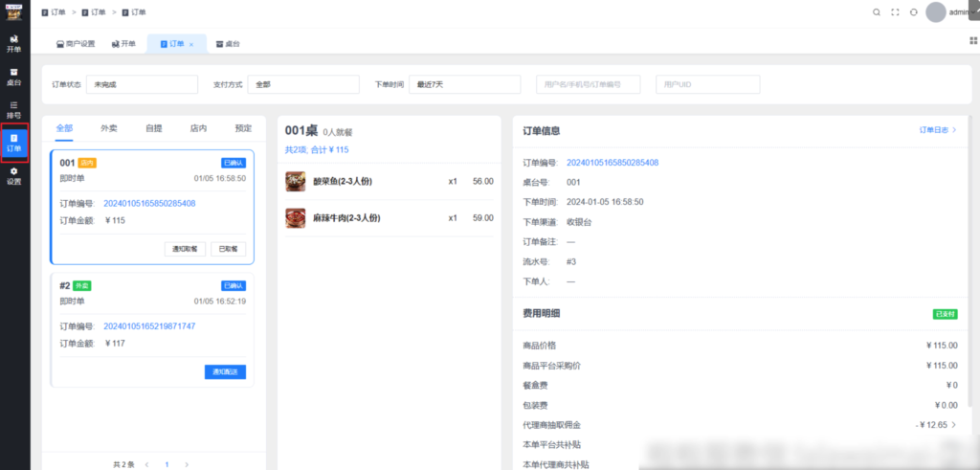Screen dimensions: 980x470
Task: Switch to the 开单 tab in the tab bar
Action: (x=123, y=44)
